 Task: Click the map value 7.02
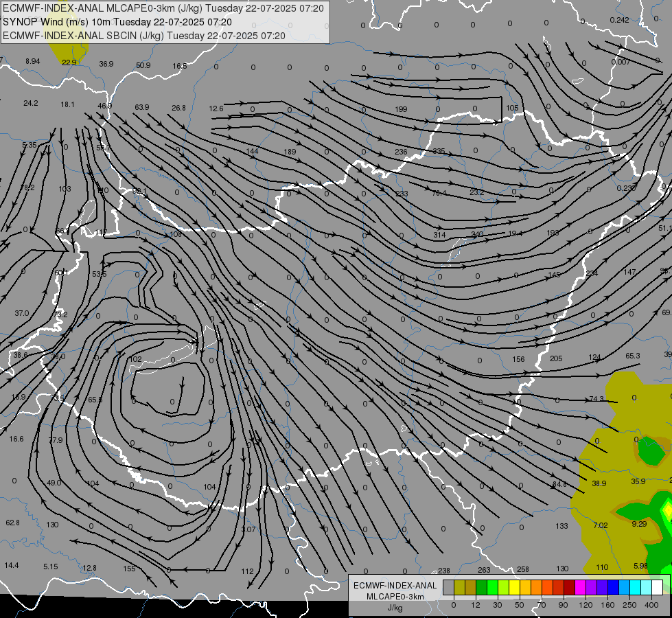click(601, 525)
